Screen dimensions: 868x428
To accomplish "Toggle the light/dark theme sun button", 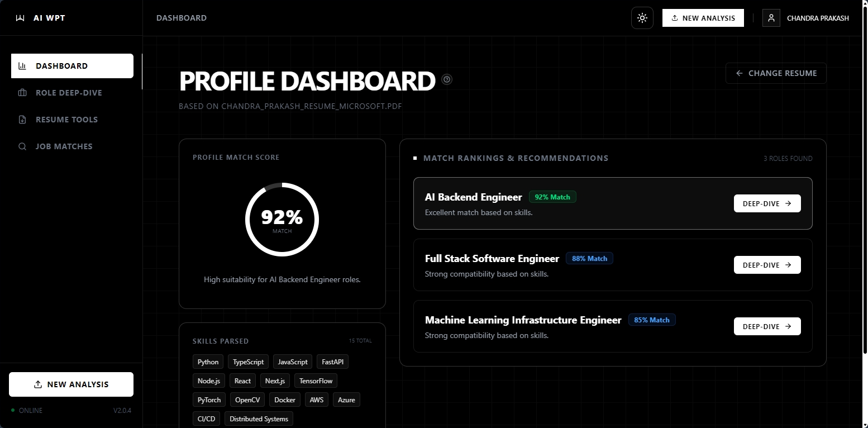I will click(642, 18).
